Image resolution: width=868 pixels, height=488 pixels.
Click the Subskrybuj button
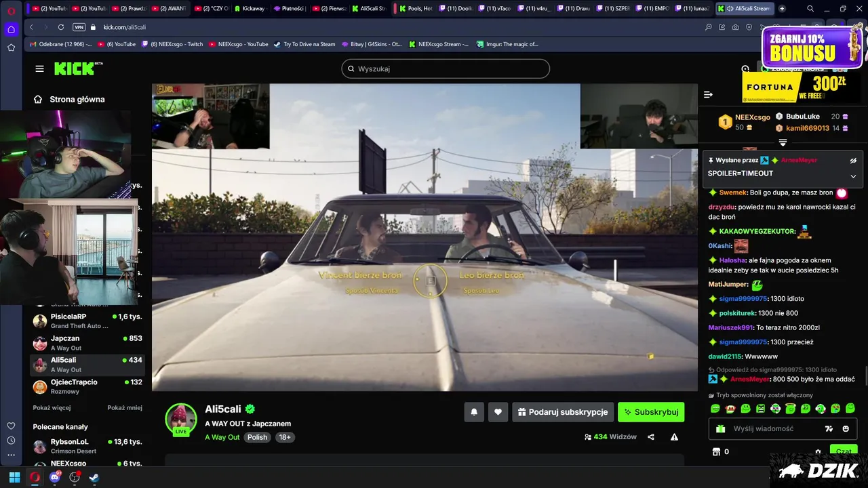coord(651,411)
